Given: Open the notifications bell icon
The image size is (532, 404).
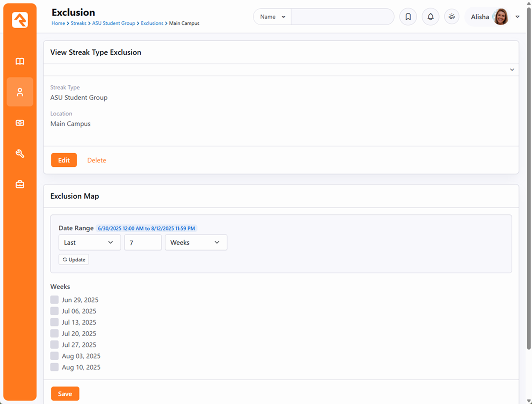Looking at the screenshot, I should [x=430, y=17].
